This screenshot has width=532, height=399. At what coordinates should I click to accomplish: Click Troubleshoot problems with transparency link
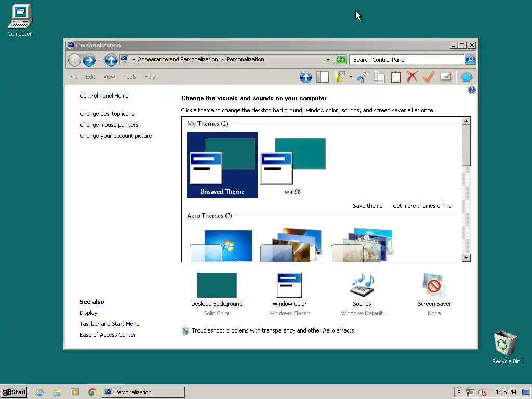click(x=273, y=330)
